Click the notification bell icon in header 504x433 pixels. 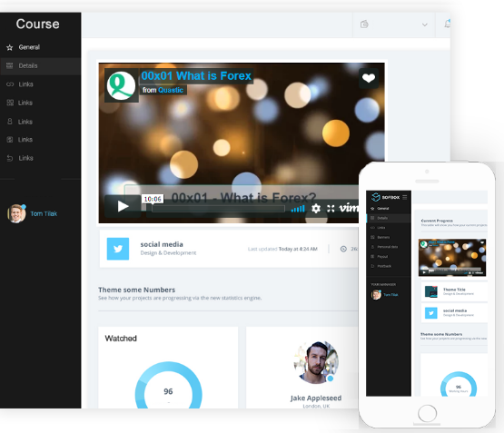447,24
